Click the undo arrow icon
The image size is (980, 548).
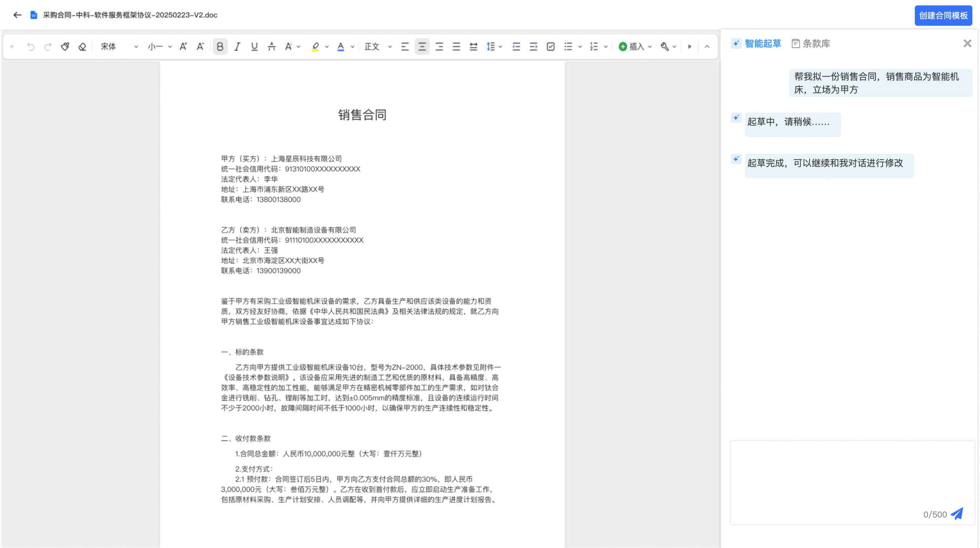pyautogui.click(x=31, y=47)
